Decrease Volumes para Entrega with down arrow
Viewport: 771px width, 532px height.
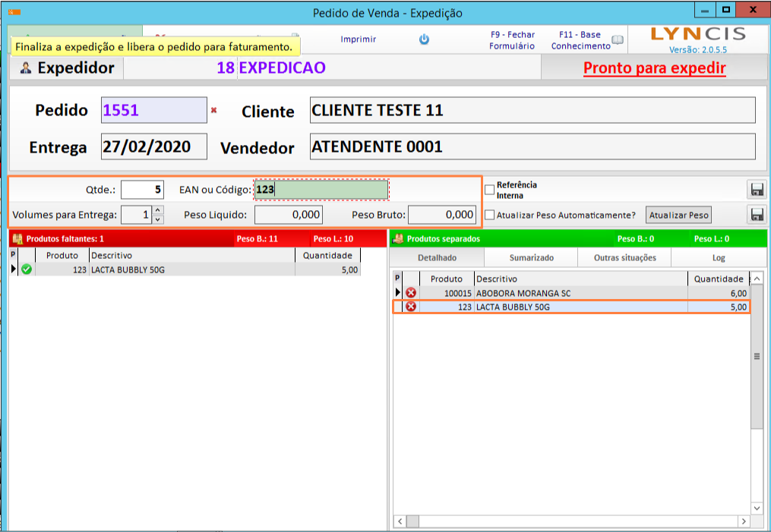coord(158,219)
